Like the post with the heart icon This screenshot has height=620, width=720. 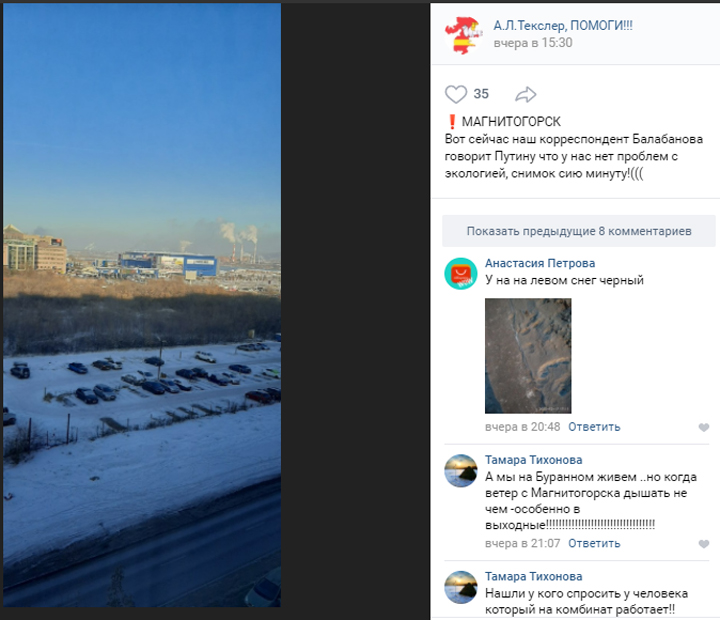456,94
